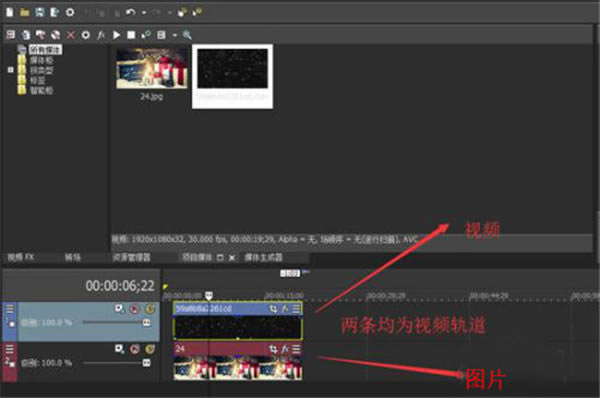This screenshot has height=398, width=600.
Task: Start media preview with play button
Action: tap(116, 35)
